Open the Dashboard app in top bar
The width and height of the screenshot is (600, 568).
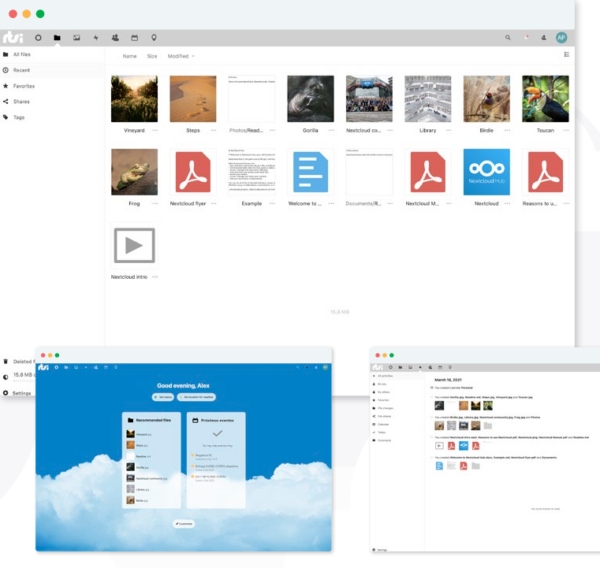click(38, 37)
